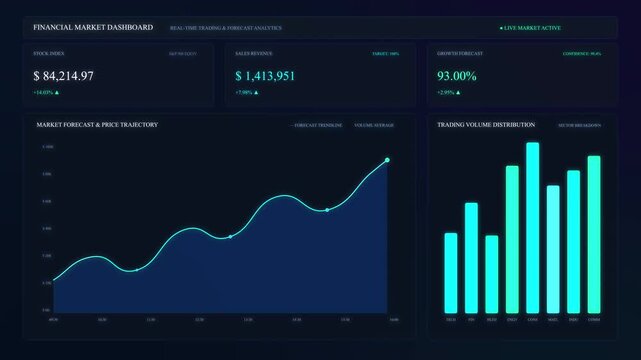Click the COMM bar in volume chart

pos(594,235)
